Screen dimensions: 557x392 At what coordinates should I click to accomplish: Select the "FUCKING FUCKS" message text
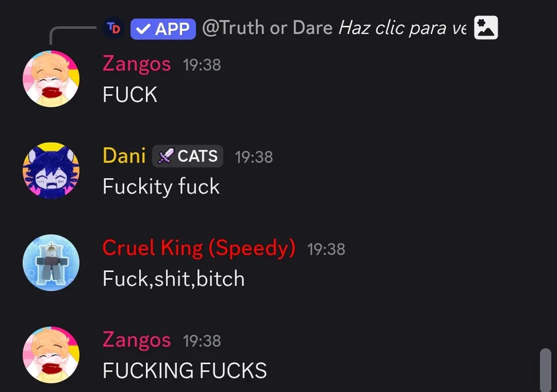tap(184, 371)
